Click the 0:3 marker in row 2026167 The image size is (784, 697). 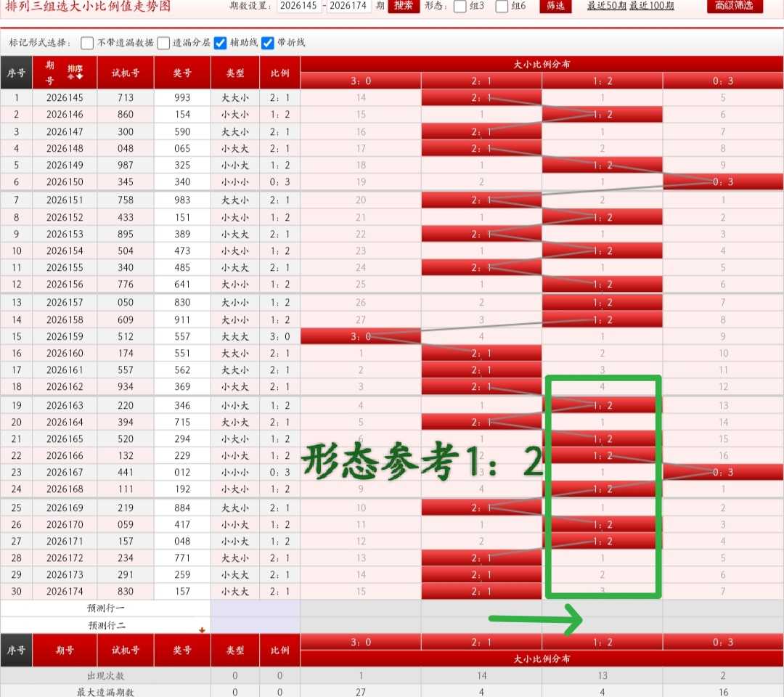[723, 472]
